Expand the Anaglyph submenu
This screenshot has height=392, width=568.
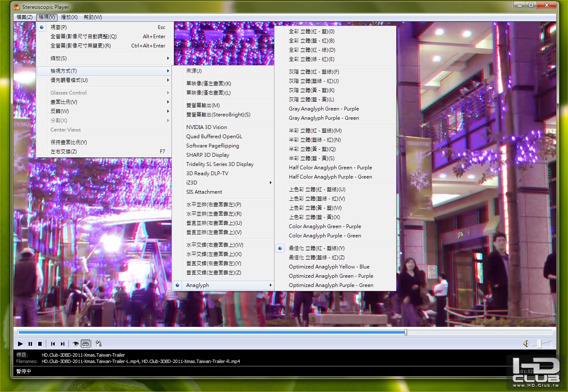(223, 285)
